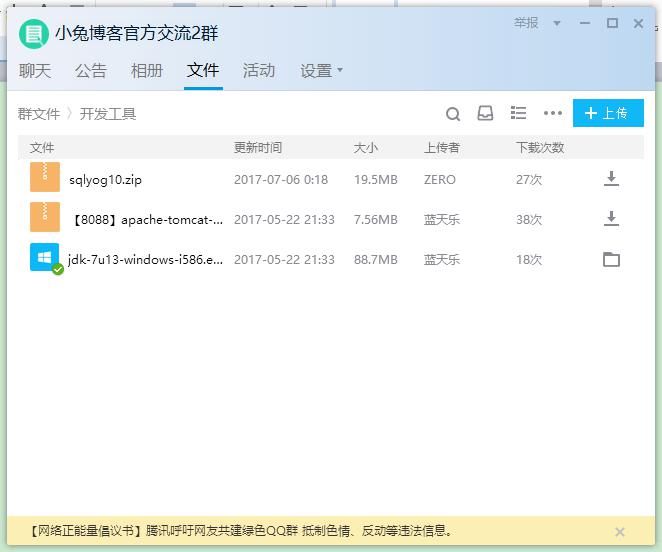662x552 pixels.
Task: Click the 举报 report link
Action: [526, 23]
